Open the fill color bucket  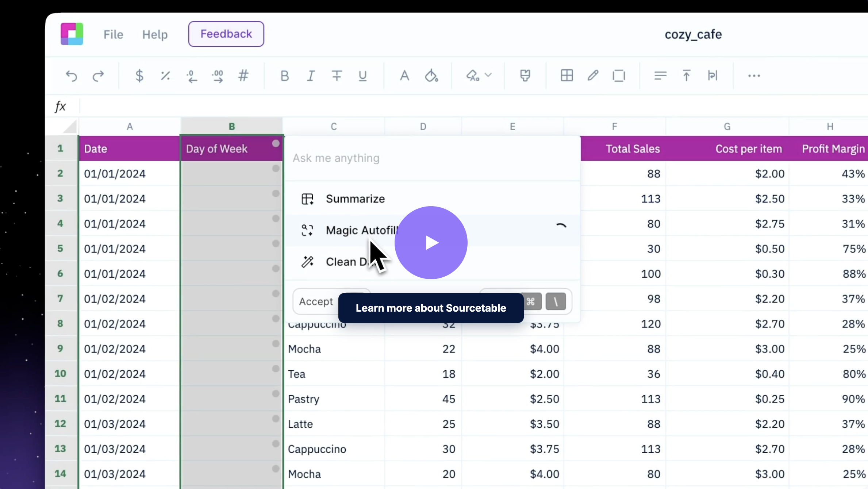click(431, 76)
